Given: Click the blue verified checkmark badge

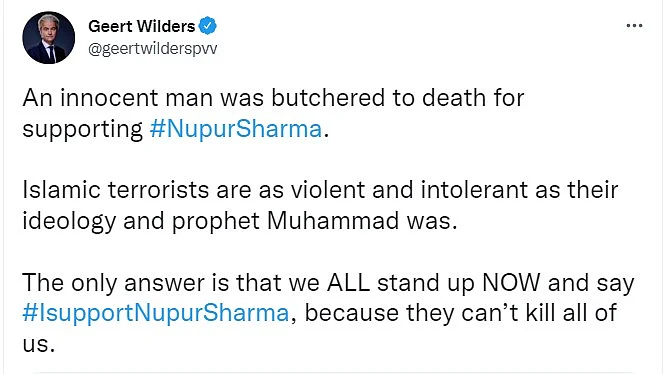Looking at the screenshot, I should click(208, 26).
